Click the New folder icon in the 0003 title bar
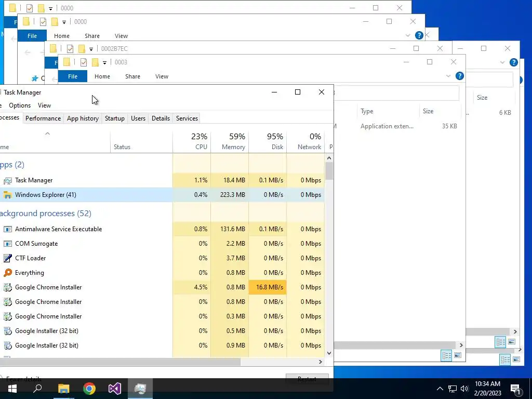This screenshot has height=399, width=532. tap(96, 62)
